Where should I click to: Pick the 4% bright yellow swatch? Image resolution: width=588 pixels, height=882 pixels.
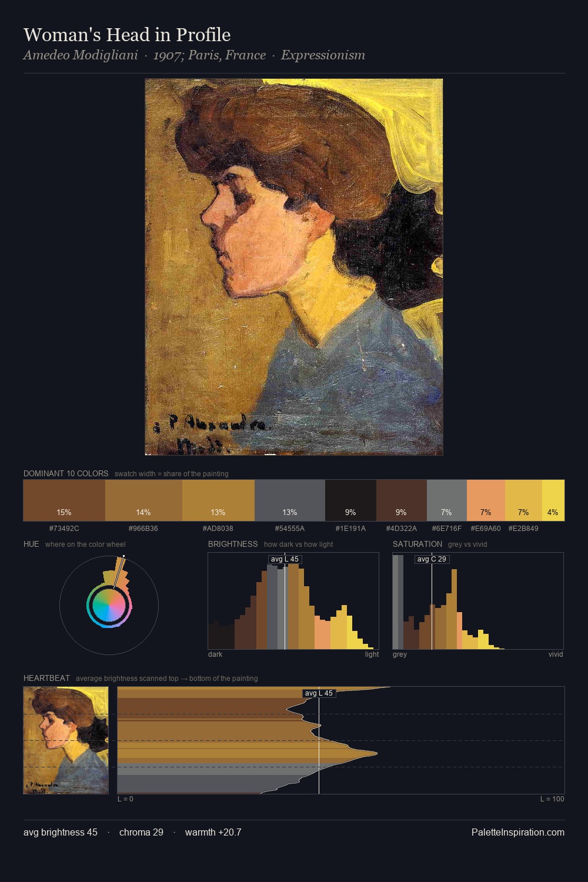(553, 500)
